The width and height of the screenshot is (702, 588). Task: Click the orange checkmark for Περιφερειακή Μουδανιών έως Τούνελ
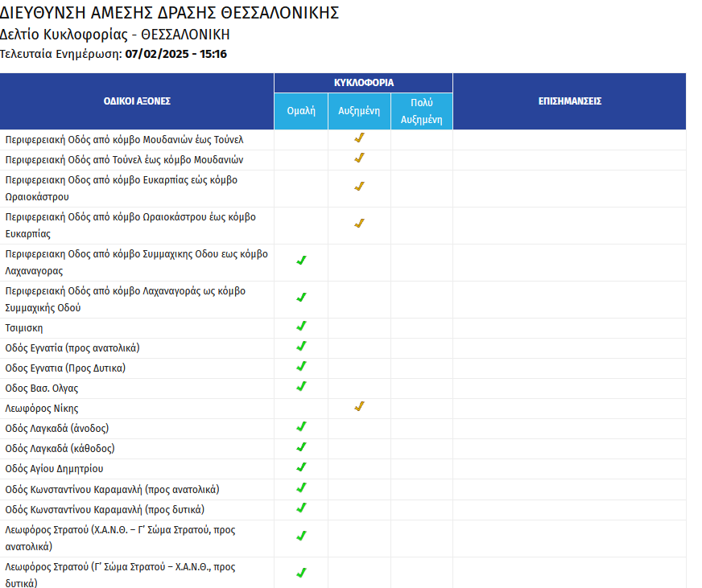pyautogui.click(x=360, y=138)
